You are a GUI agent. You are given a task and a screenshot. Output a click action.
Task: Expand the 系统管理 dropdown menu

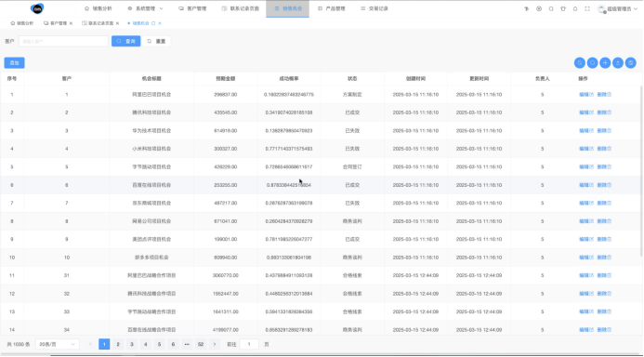pyautogui.click(x=145, y=8)
